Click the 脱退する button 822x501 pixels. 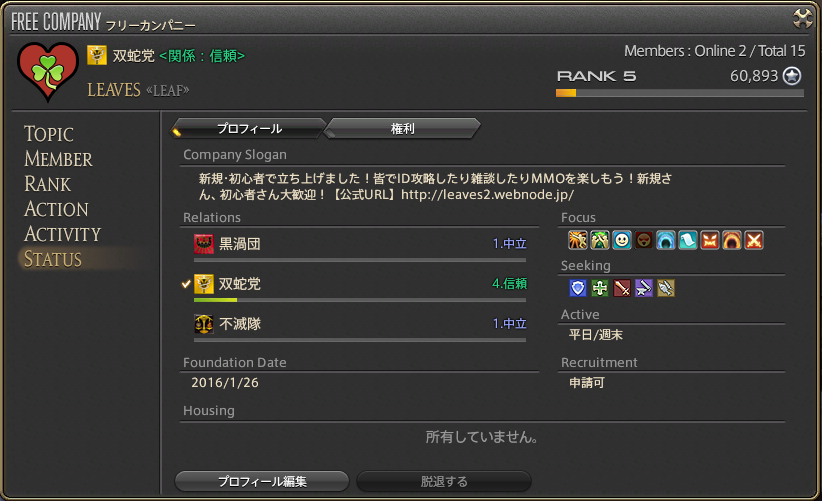(x=444, y=481)
